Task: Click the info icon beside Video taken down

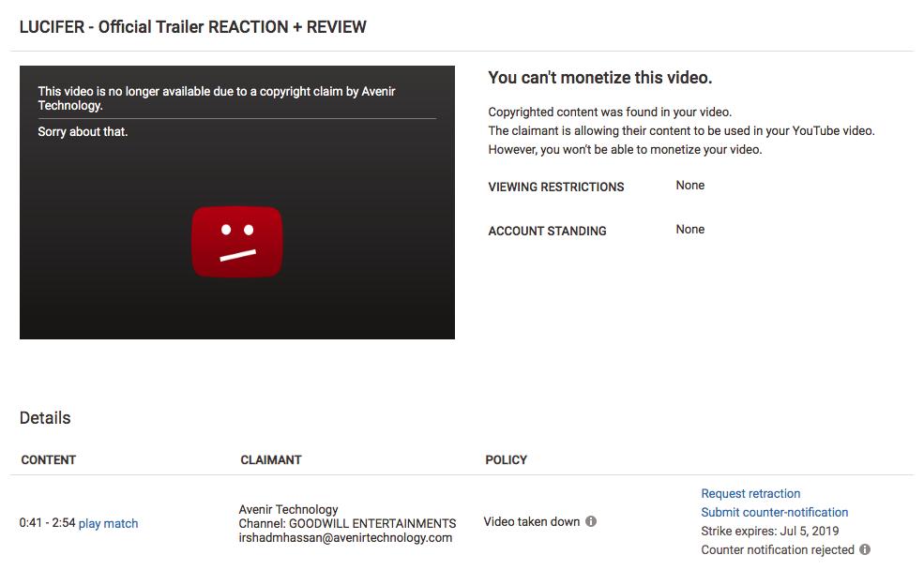Action: pyautogui.click(x=590, y=521)
